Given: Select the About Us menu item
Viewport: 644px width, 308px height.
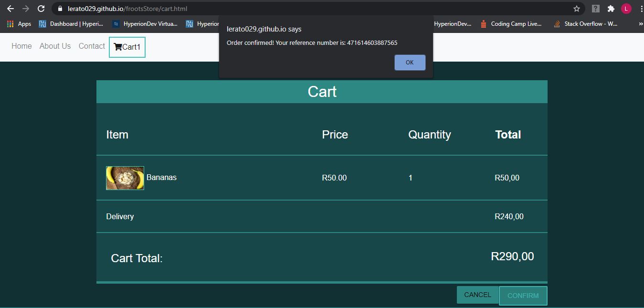Looking at the screenshot, I should (x=55, y=46).
